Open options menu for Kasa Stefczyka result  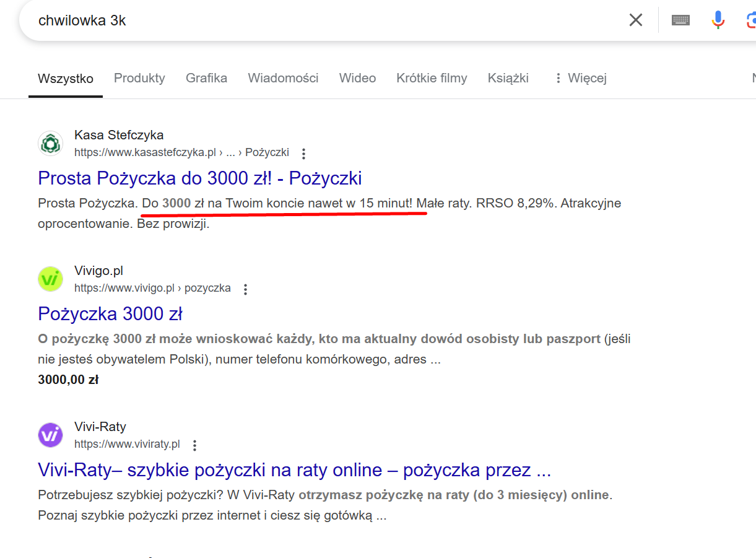[x=303, y=153]
